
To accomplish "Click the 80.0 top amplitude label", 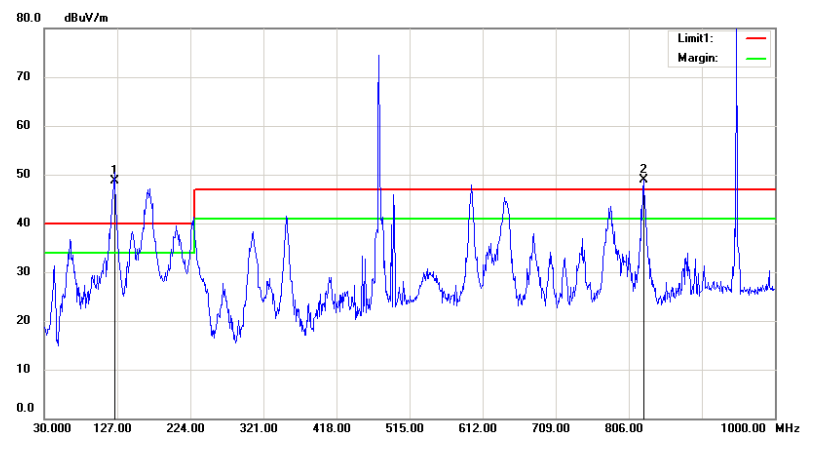I will point(26,17).
